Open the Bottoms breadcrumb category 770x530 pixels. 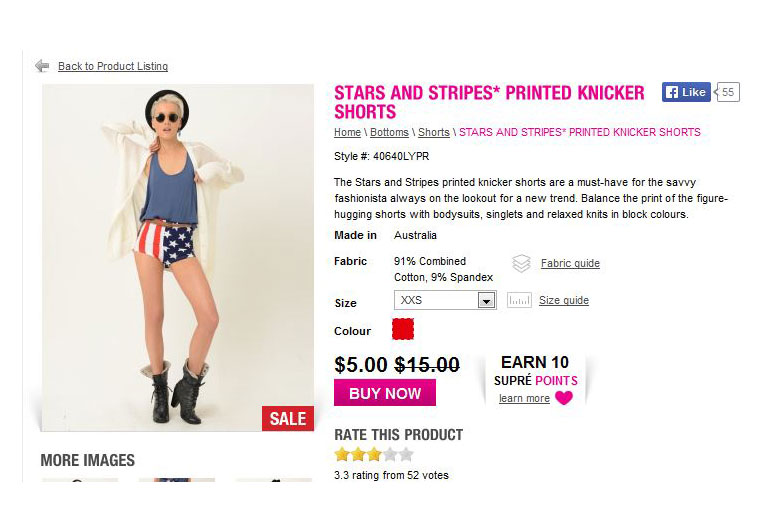click(390, 132)
